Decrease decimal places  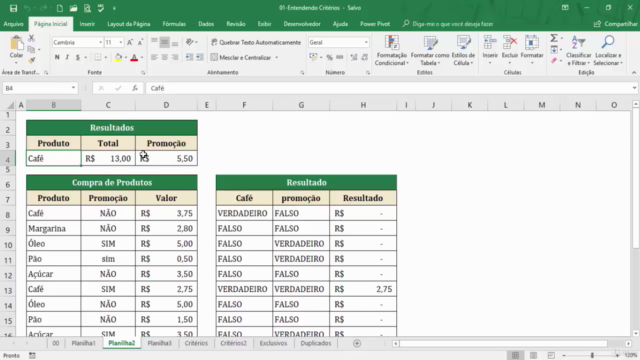pos(364,58)
